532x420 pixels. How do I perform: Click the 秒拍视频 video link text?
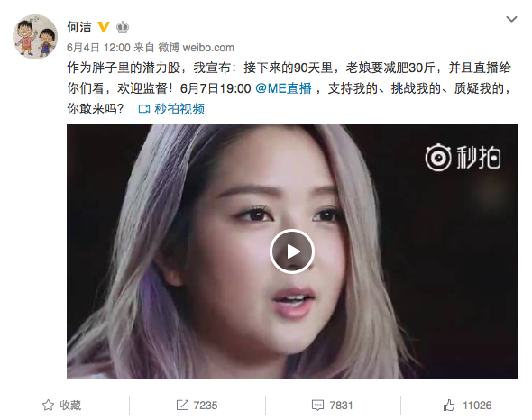coord(179,109)
